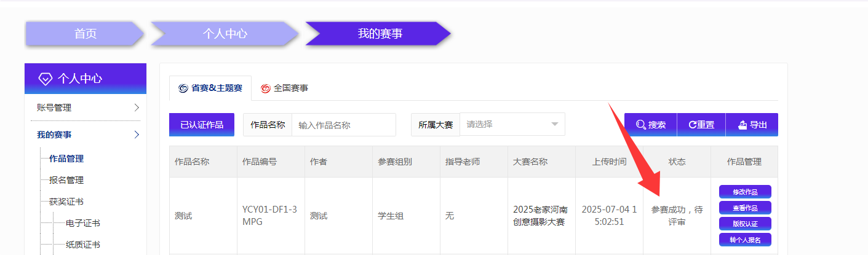The image size is (868, 255).
Task: Focus the 输入作品名称 input field
Action: point(344,125)
